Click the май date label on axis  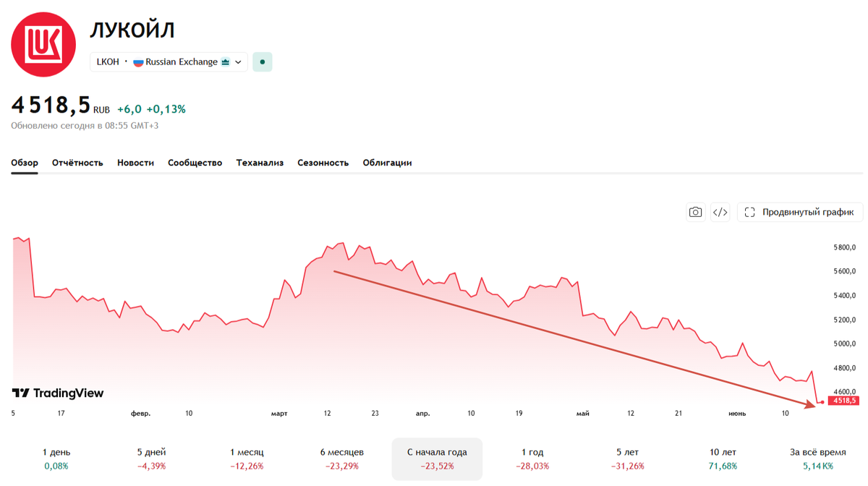(582, 414)
